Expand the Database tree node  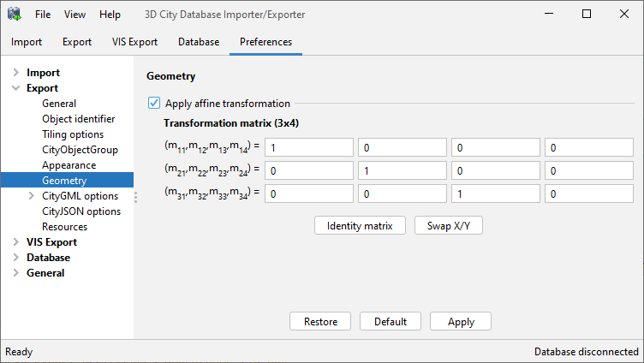click(16, 258)
